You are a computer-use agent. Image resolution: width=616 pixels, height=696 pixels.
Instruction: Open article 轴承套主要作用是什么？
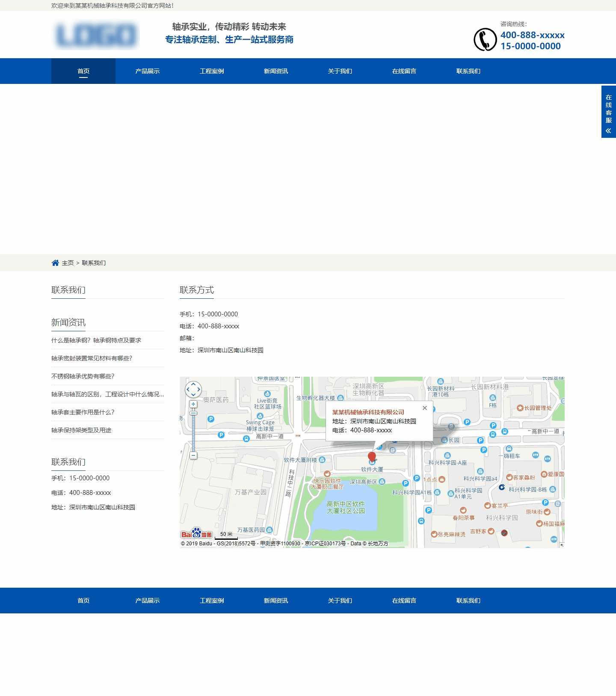[83, 412]
